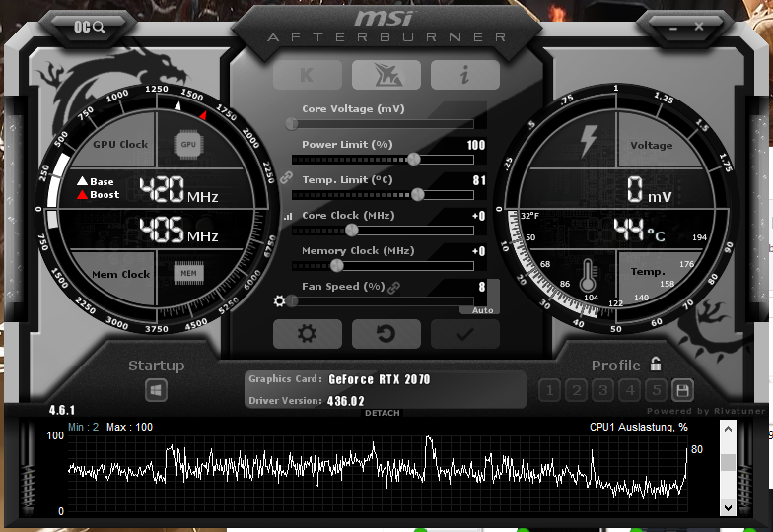Minimize the Afterburner window
773x532 pixels.
pos(673,28)
